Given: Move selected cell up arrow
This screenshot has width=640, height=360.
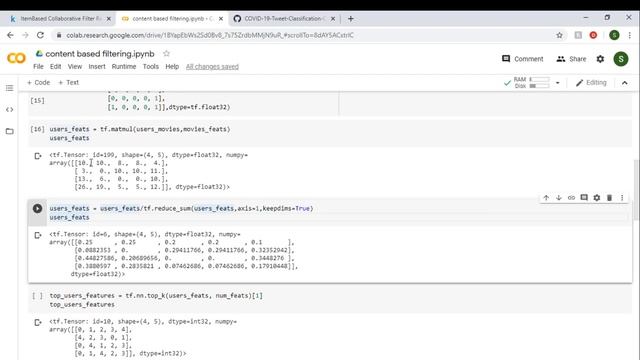Looking at the screenshot, I should click(x=546, y=198).
